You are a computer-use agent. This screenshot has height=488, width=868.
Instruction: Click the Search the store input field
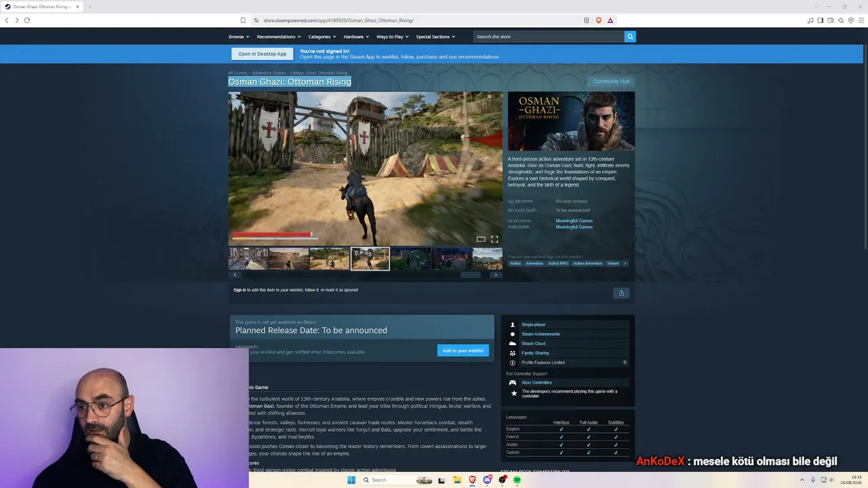click(548, 37)
